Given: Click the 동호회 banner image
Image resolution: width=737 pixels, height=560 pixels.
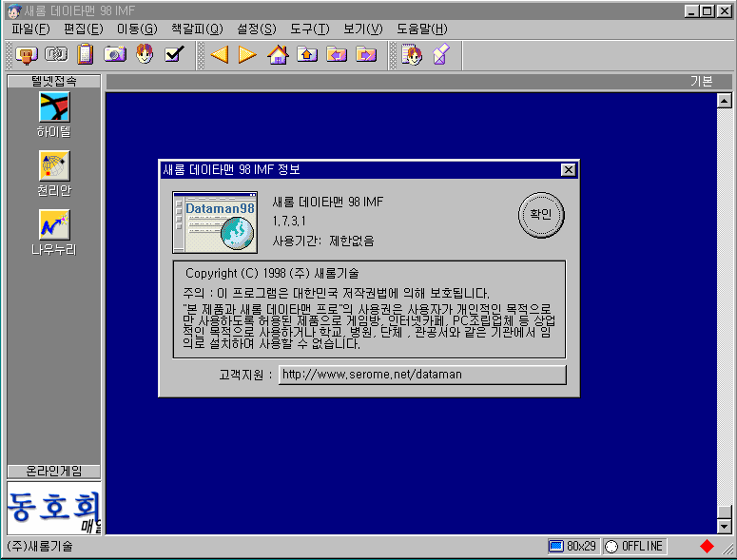Looking at the screenshot, I should point(54,508).
